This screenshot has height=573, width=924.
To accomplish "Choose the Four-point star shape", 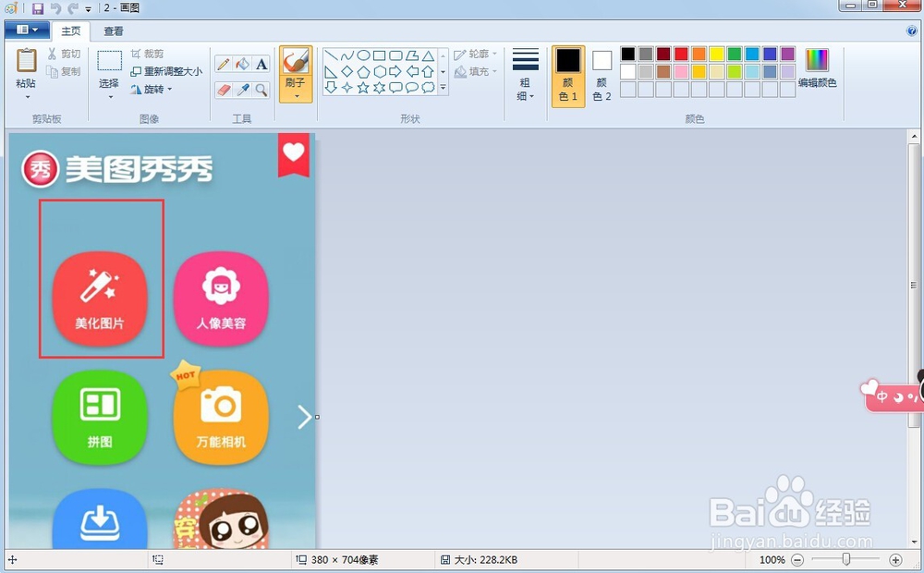I will 347,87.
